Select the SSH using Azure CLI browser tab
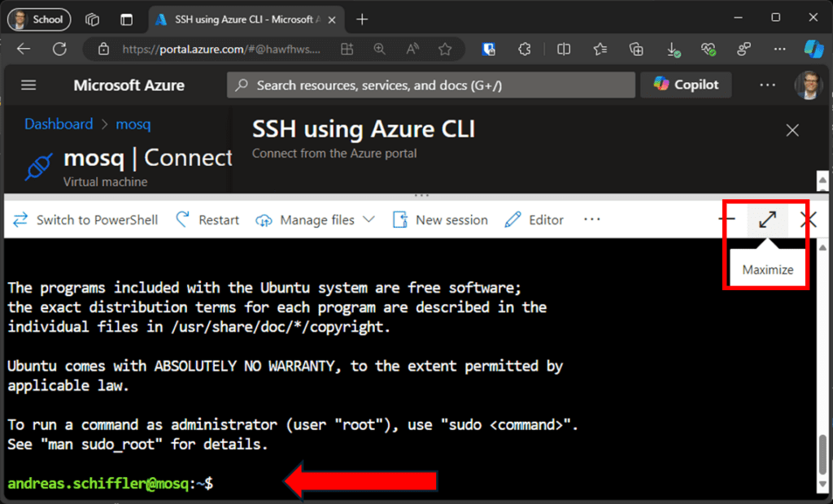 [244, 19]
